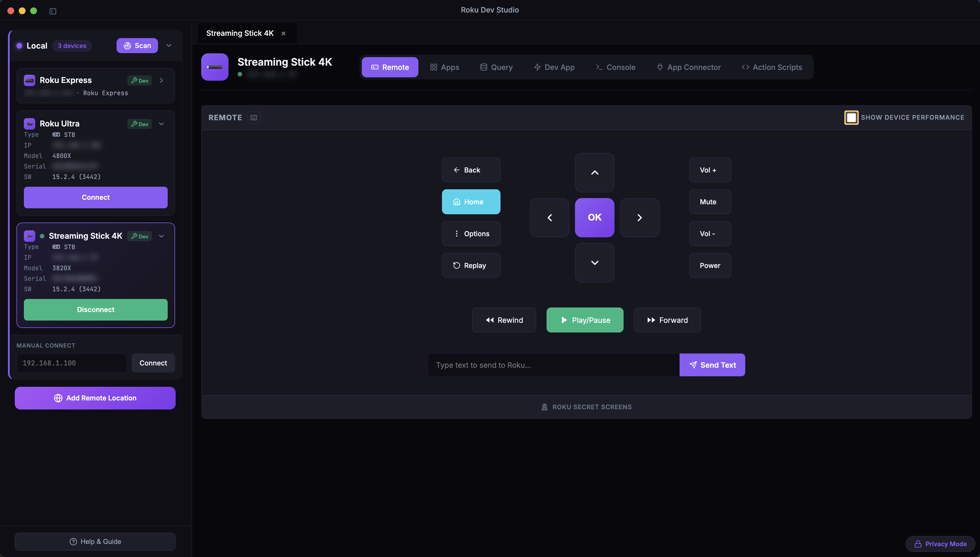Open Help & Guide
Viewport: 980px width, 557px height.
click(95, 542)
